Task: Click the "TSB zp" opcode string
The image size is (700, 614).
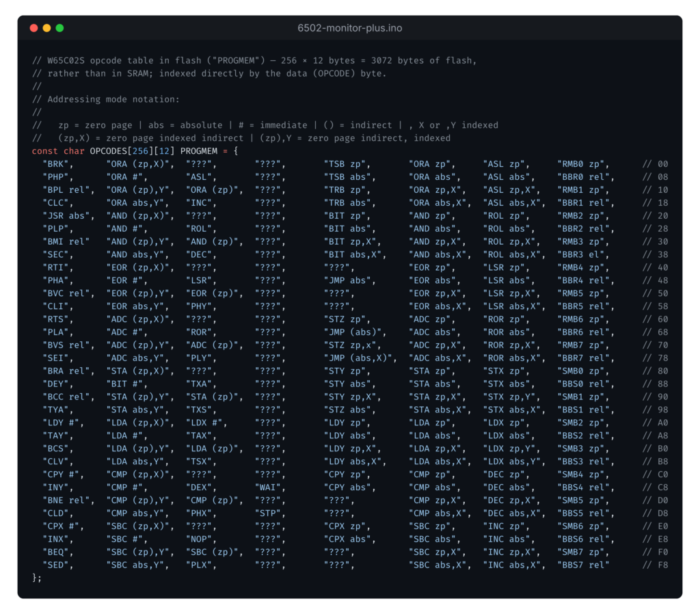Action: click(345, 164)
